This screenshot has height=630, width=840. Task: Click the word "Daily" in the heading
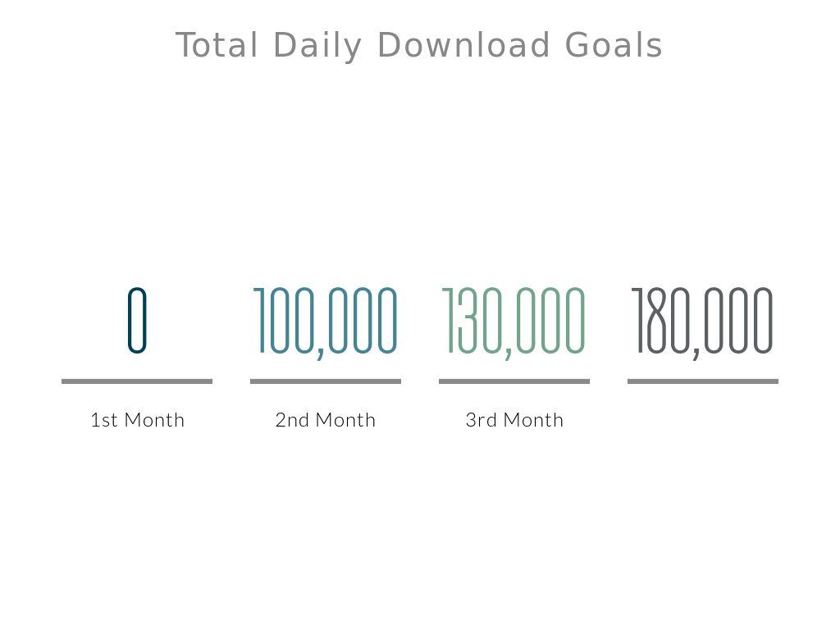tap(317, 46)
